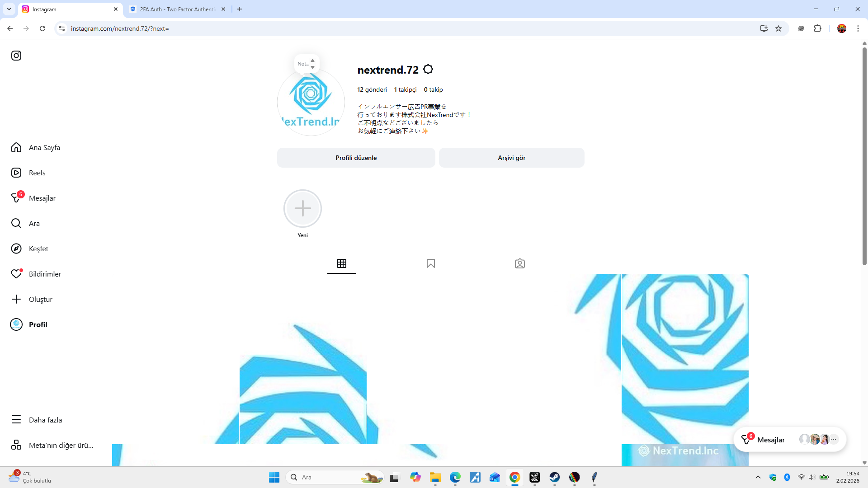
Task: Open the floating Mesajlar chat widget
Action: [x=790, y=439]
